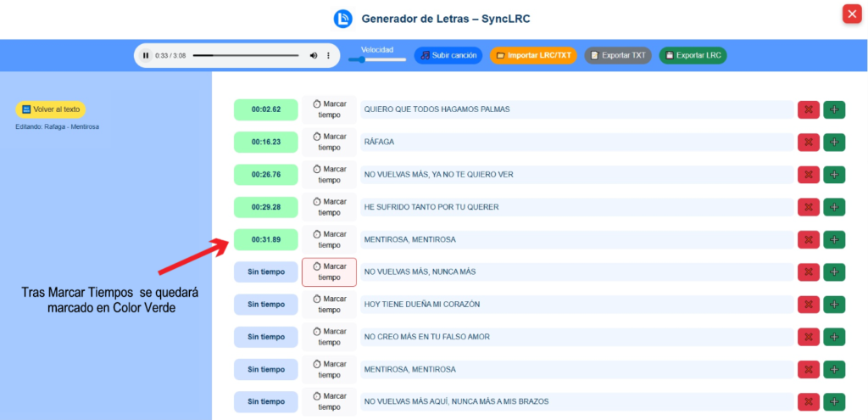Mark time for HOY TIENE DUEÑA MI CORAZÓN
868x420 pixels.
click(x=329, y=305)
